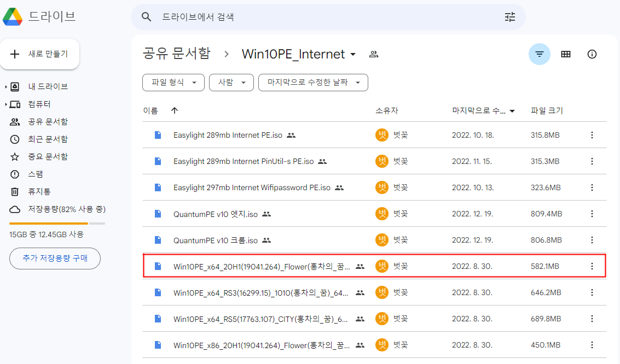Click 추가 저장용량 구매 button
620x364 pixels.
pos(55,259)
